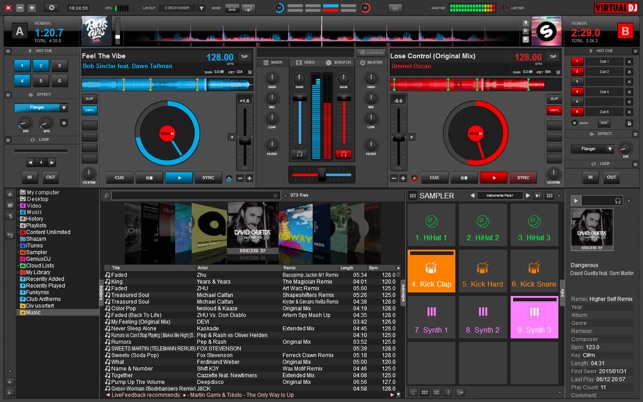Trigger the HiHat 1 sampler pad
This screenshot has width=643, height=402.
click(x=432, y=226)
